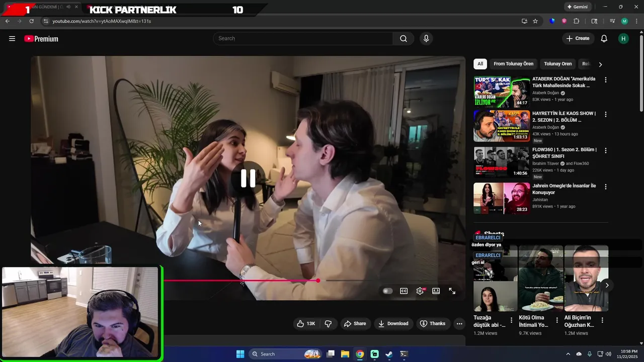Open Gemini in Chrome
Viewport: 644px width, 362px height.
coord(578,7)
